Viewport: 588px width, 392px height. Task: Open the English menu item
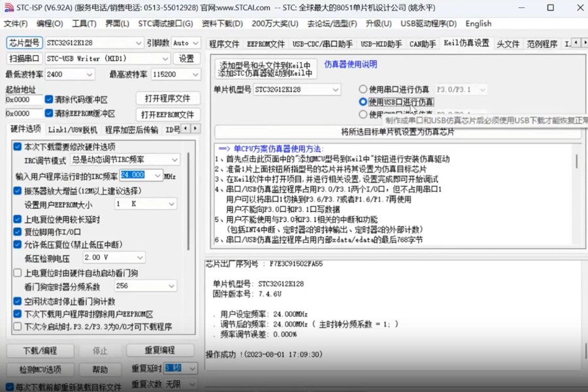478,24
